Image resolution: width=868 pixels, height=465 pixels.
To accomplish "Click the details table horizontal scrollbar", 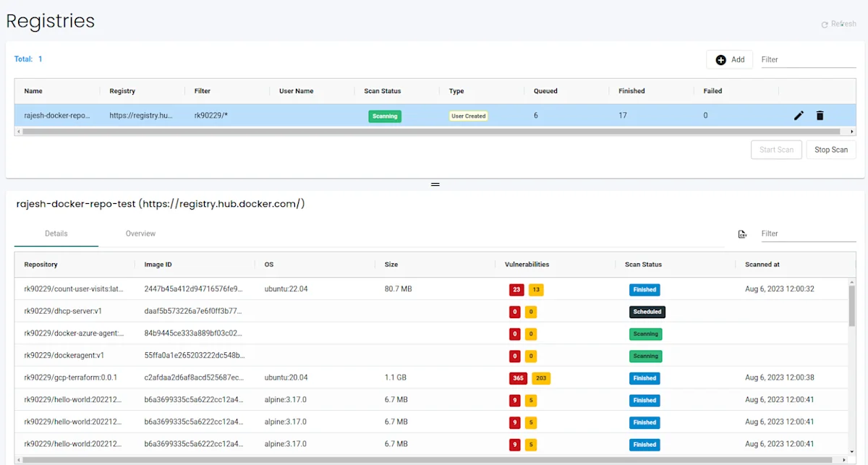I will coord(427,459).
